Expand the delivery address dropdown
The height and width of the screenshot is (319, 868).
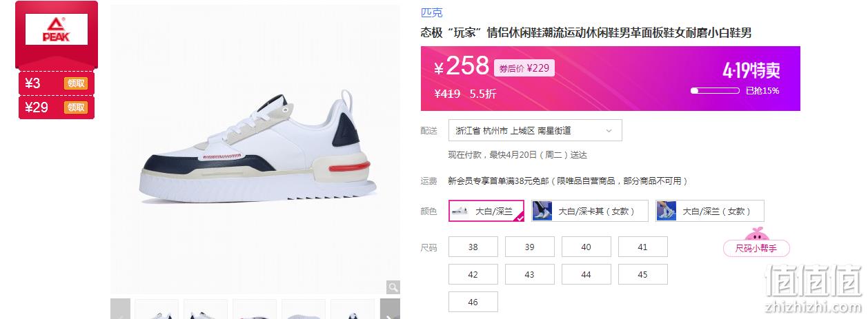[535, 130]
